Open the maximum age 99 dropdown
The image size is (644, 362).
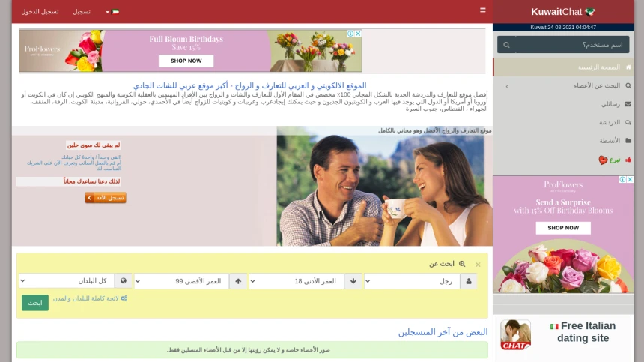pos(180,281)
